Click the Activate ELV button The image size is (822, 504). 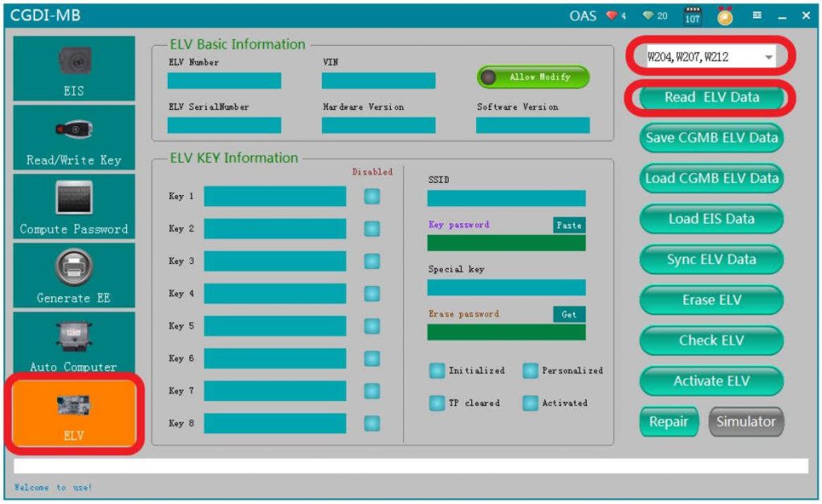[x=711, y=381]
